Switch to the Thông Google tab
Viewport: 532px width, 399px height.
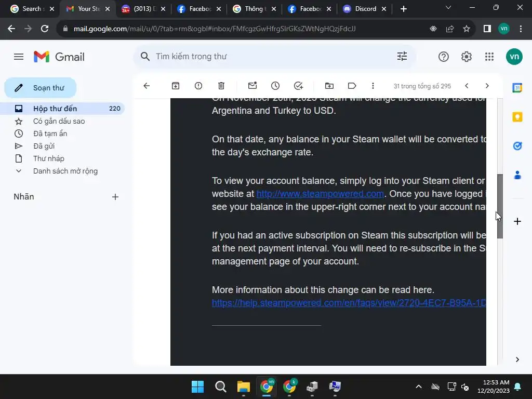pyautogui.click(x=255, y=9)
